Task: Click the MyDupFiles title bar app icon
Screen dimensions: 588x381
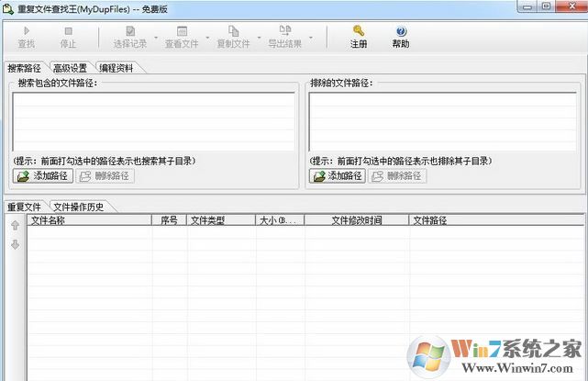Action: [8, 8]
